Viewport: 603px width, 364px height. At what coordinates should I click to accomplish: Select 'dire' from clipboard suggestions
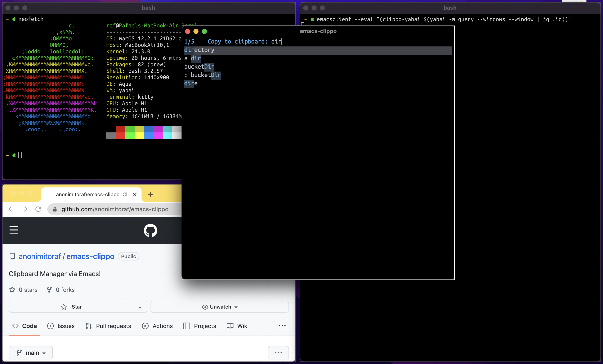coord(191,83)
